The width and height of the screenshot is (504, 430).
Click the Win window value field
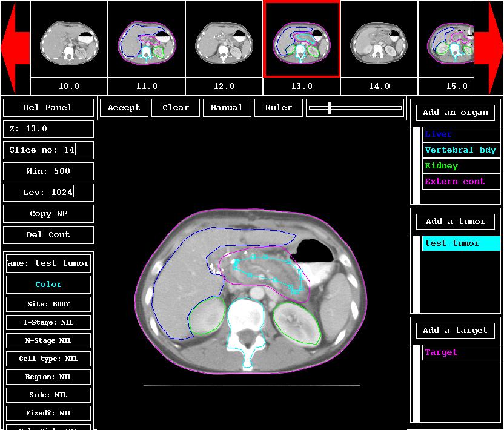pos(48,171)
